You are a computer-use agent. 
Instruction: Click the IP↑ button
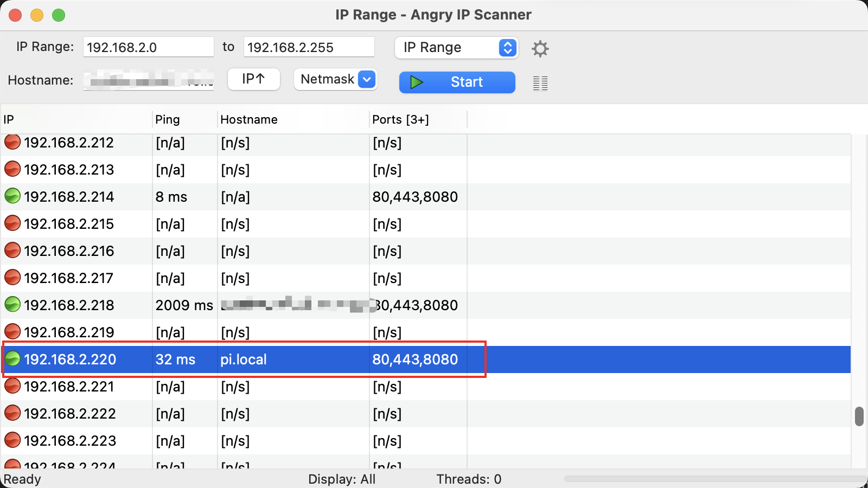coord(253,79)
